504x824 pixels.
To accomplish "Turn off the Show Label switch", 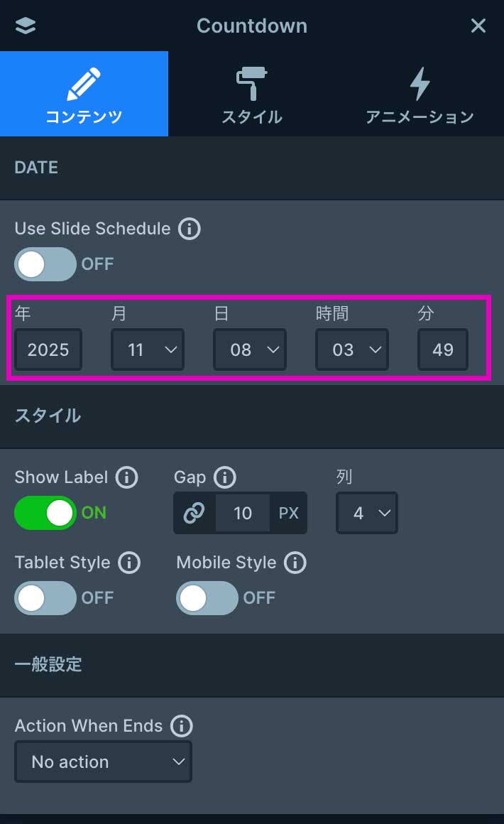I will tap(45, 513).
